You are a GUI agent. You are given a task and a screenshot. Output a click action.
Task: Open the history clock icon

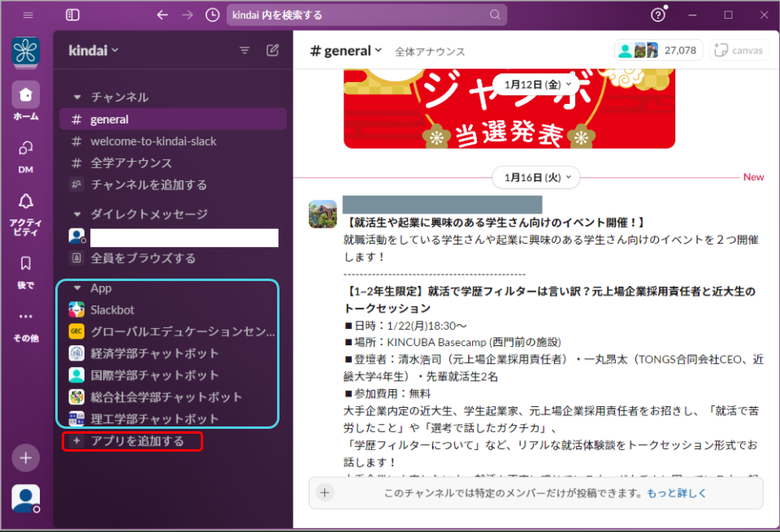point(212,15)
